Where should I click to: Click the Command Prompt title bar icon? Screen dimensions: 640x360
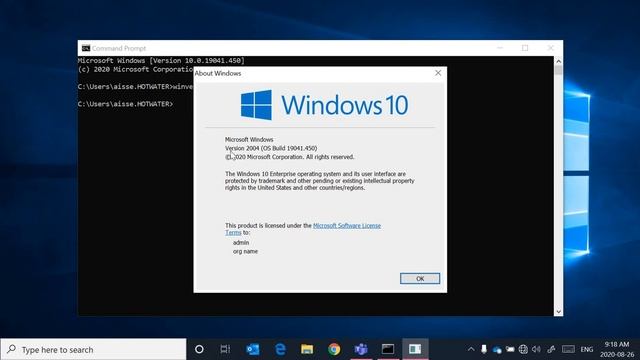tap(86, 48)
